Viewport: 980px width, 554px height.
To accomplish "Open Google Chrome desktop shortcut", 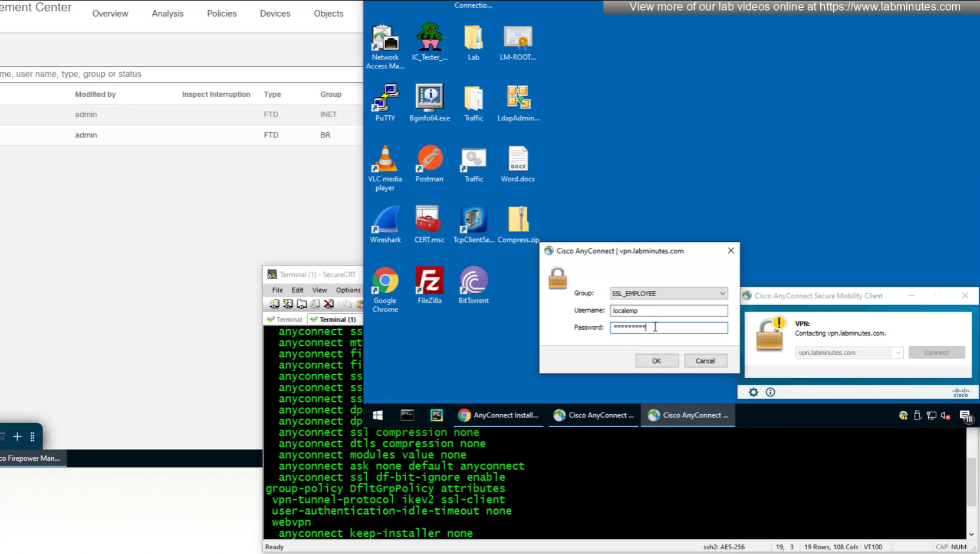I will pos(385,288).
